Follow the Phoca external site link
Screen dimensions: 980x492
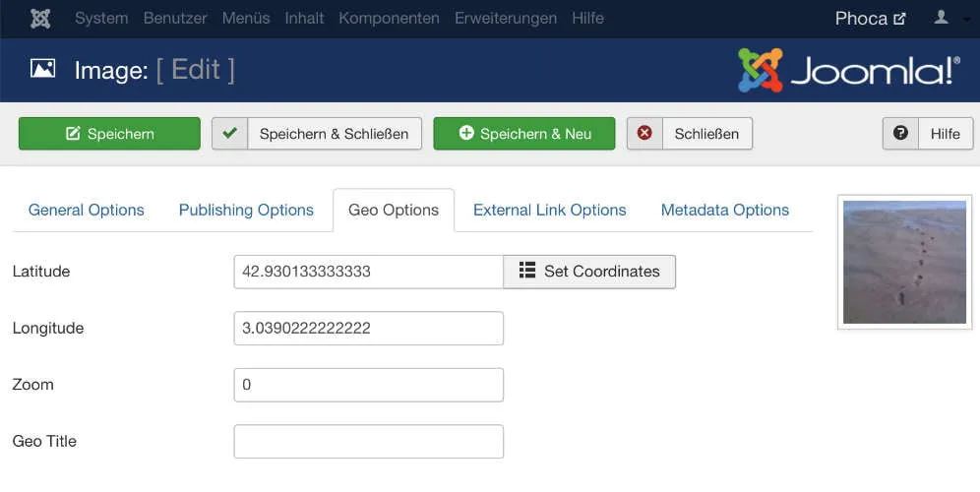point(870,18)
